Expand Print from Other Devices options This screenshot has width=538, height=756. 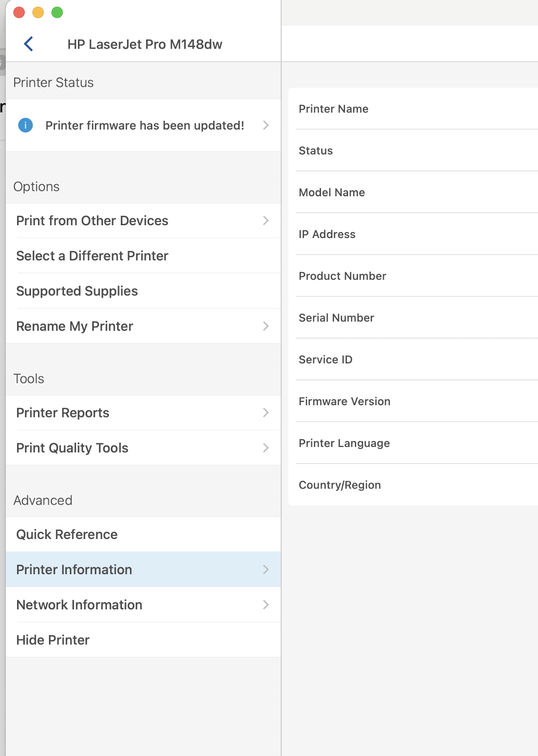coord(266,221)
